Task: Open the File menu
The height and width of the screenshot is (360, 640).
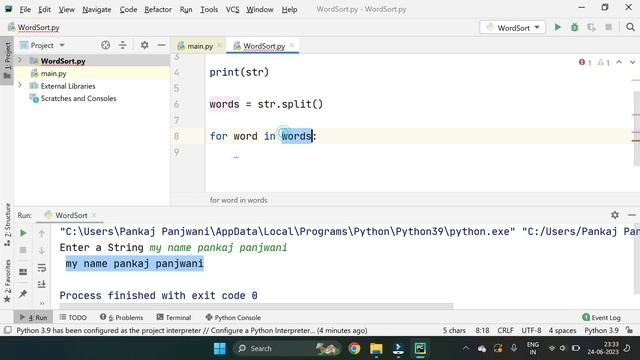Action: tap(25, 9)
